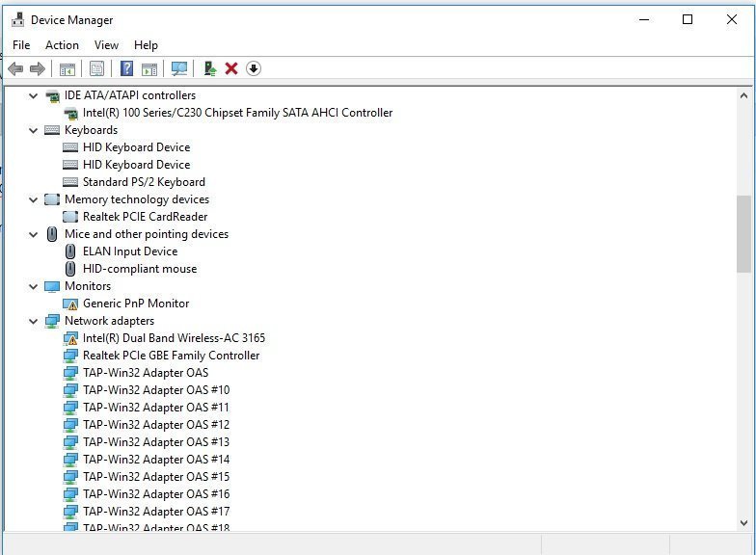Click the IDE ATA/ATAPI controllers category icon
This screenshot has height=555, width=756.
[52, 96]
